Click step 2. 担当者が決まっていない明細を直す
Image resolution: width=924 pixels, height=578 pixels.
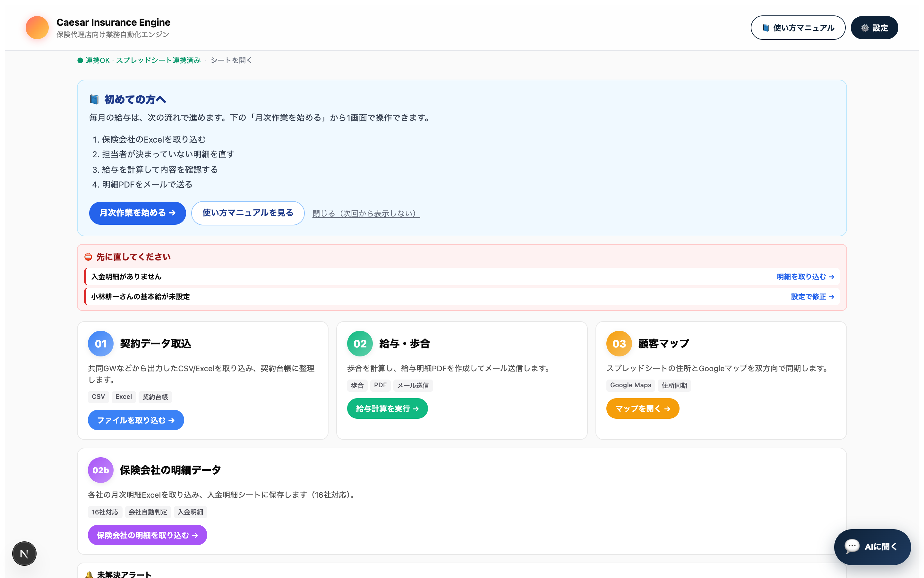click(x=163, y=154)
